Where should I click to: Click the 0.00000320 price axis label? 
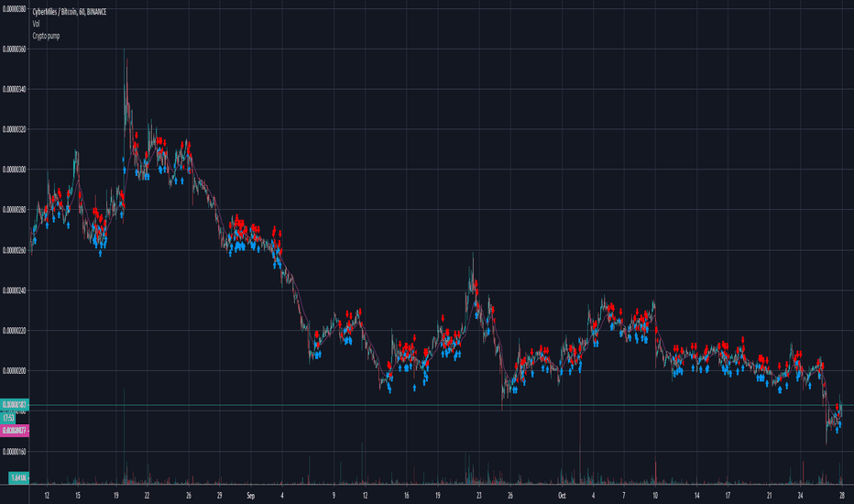[14, 130]
